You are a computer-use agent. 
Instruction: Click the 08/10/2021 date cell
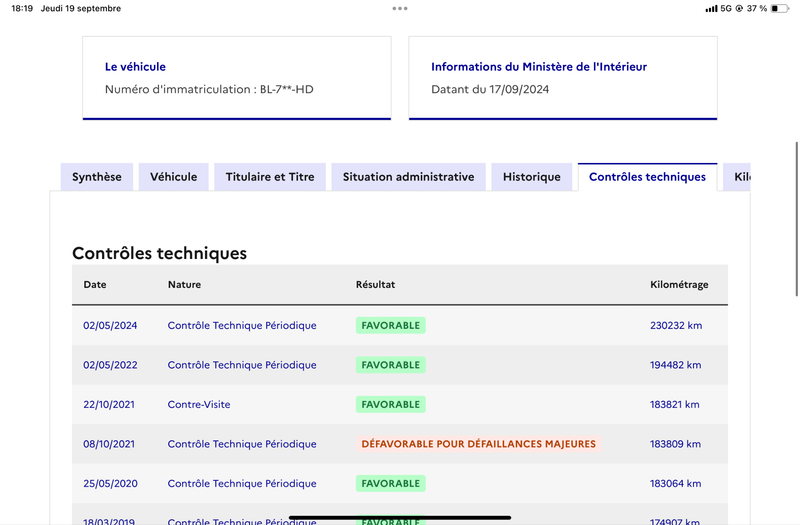109,444
